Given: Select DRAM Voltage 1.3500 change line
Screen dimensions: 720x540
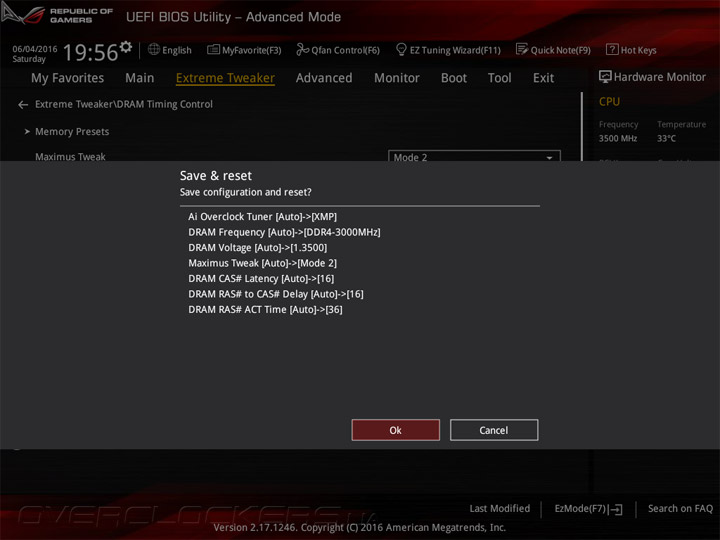Looking at the screenshot, I should tap(258, 248).
